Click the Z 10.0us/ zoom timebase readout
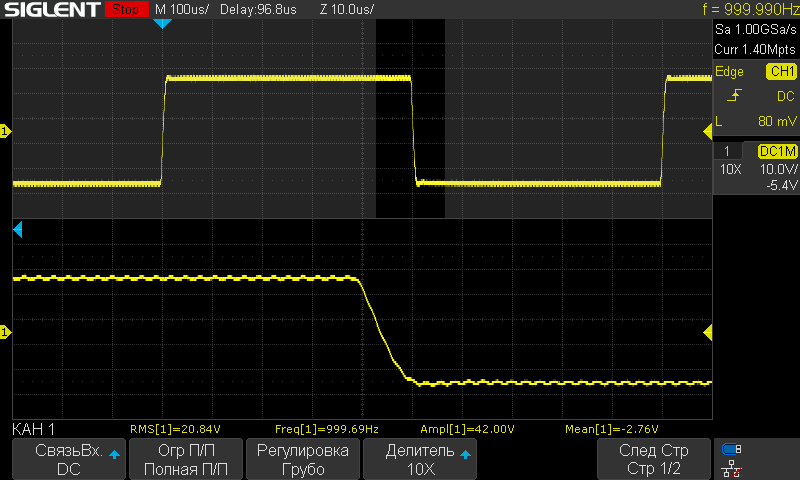Viewport: 800px width, 480px height. coord(347,9)
